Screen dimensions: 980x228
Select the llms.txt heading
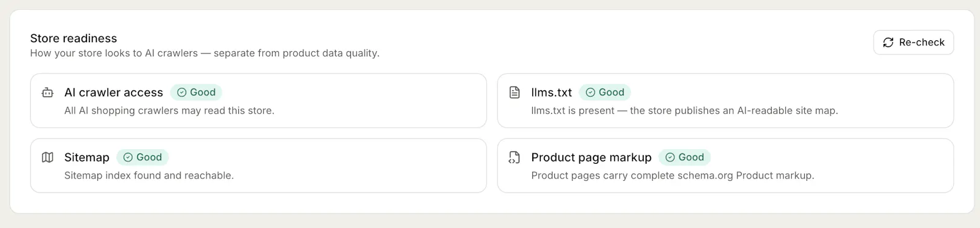pyautogui.click(x=551, y=92)
